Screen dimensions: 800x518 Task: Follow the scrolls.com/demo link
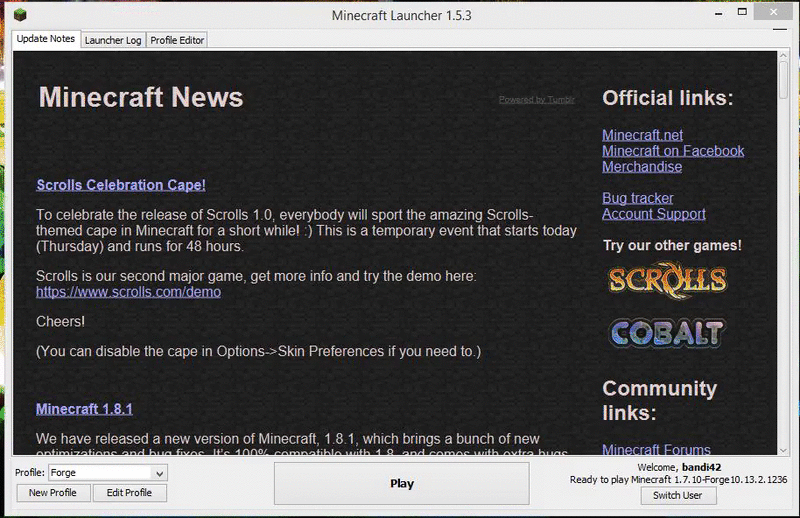click(129, 292)
